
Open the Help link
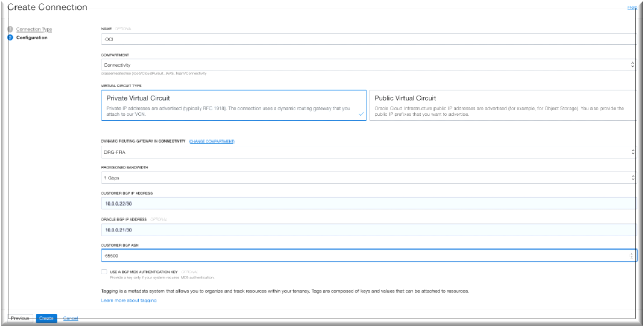pos(632,7)
